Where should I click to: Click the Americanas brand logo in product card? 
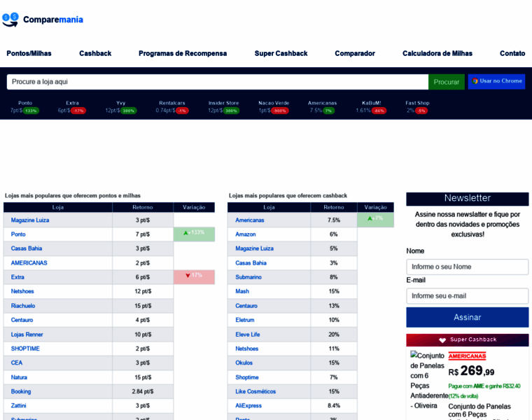coord(467,356)
